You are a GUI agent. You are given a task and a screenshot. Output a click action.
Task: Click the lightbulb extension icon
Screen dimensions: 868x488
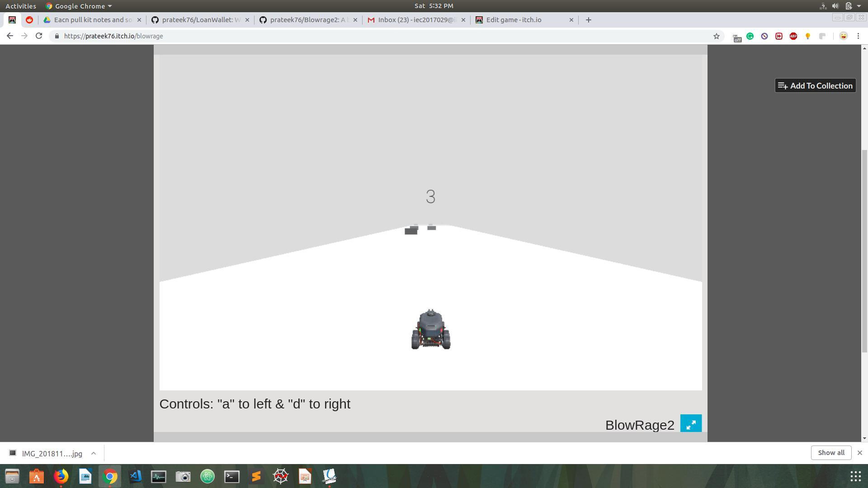pos(808,36)
